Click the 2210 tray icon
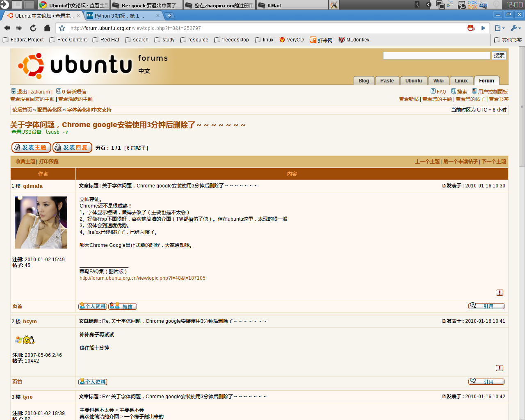This screenshot has height=420, width=525. [x=483, y=5]
